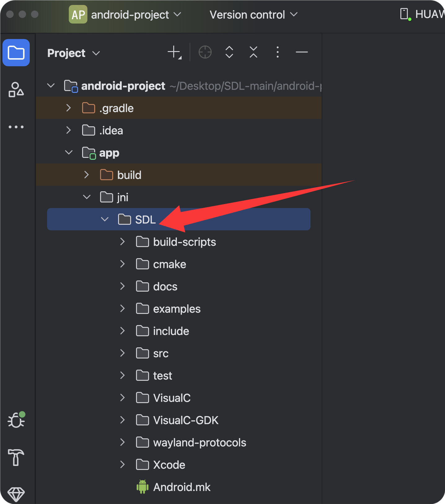Open the Resource Manager sidebar icon
Viewport: 445px width, 504px height.
click(16, 90)
